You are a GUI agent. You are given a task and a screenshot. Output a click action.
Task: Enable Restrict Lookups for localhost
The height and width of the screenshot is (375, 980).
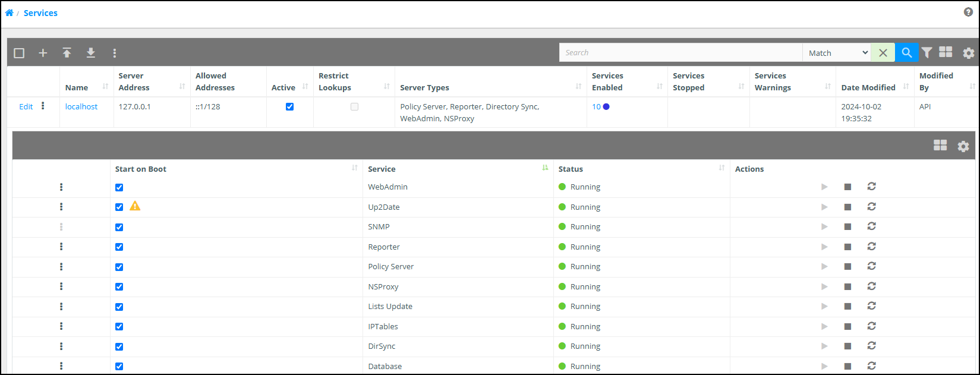pyautogui.click(x=354, y=107)
